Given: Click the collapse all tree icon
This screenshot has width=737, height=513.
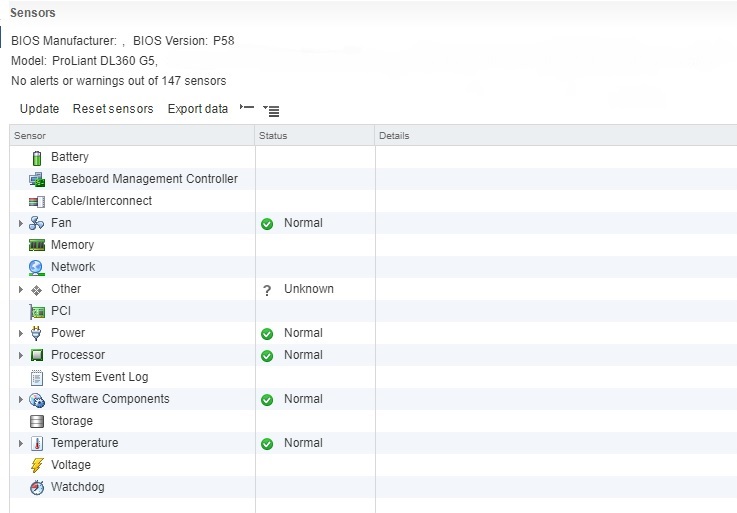Looking at the screenshot, I should pyautogui.click(x=247, y=108).
